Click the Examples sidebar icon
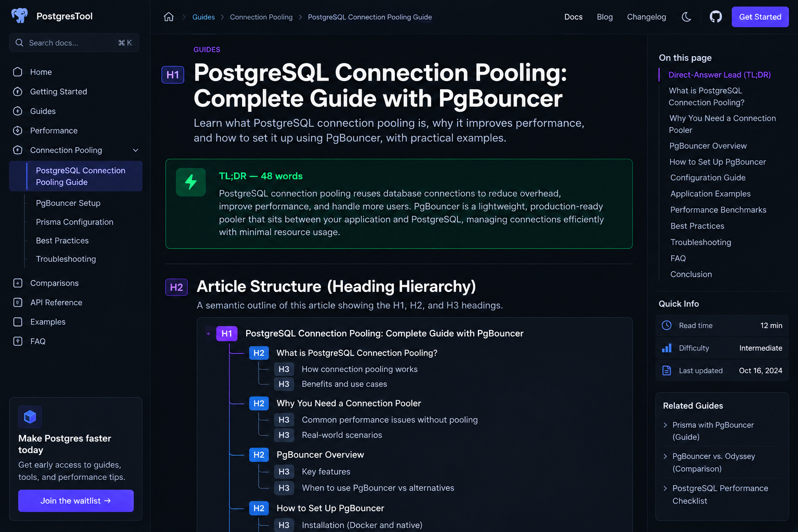 [x=18, y=322]
